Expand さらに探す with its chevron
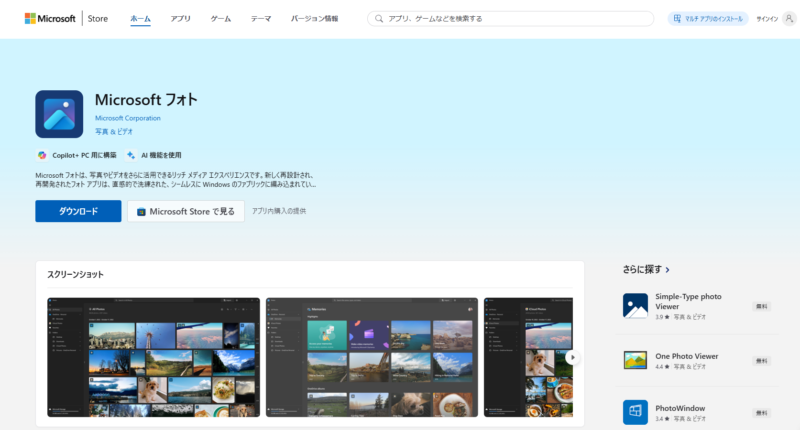The image size is (800, 430). 667,270
